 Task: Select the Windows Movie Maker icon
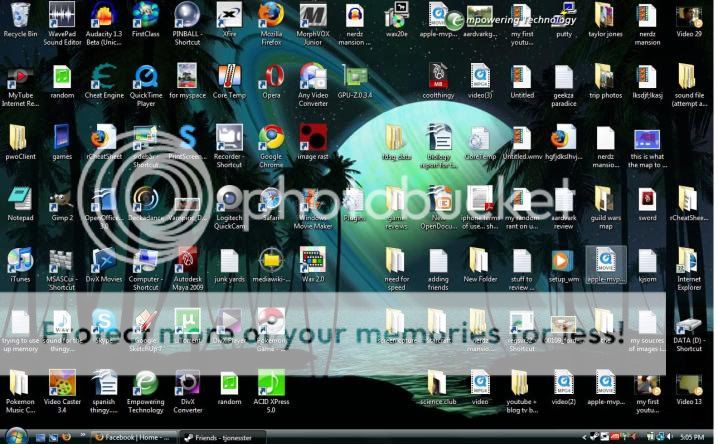click(x=313, y=199)
